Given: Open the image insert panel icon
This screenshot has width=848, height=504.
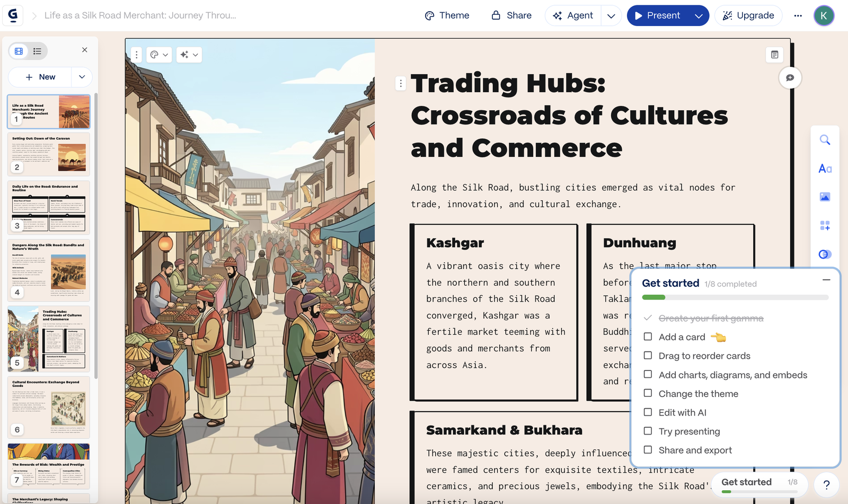Looking at the screenshot, I should tap(825, 197).
